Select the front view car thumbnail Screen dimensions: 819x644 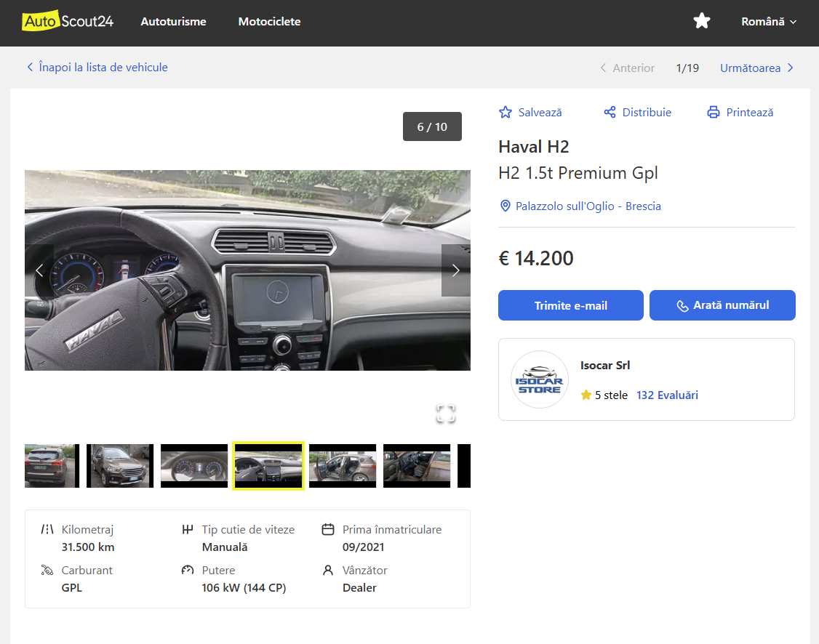pos(119,466)
